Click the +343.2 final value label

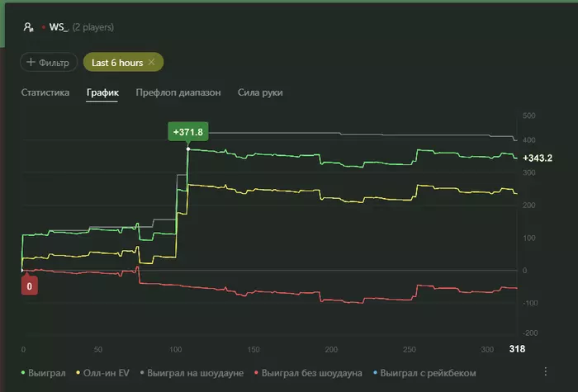click(x=538, y=158)
